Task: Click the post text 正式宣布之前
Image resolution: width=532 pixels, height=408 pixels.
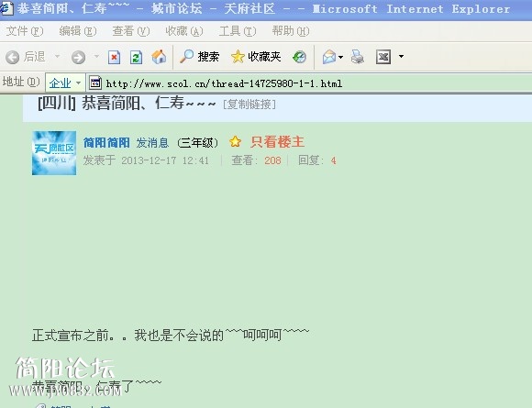Action: pos(71,336)
